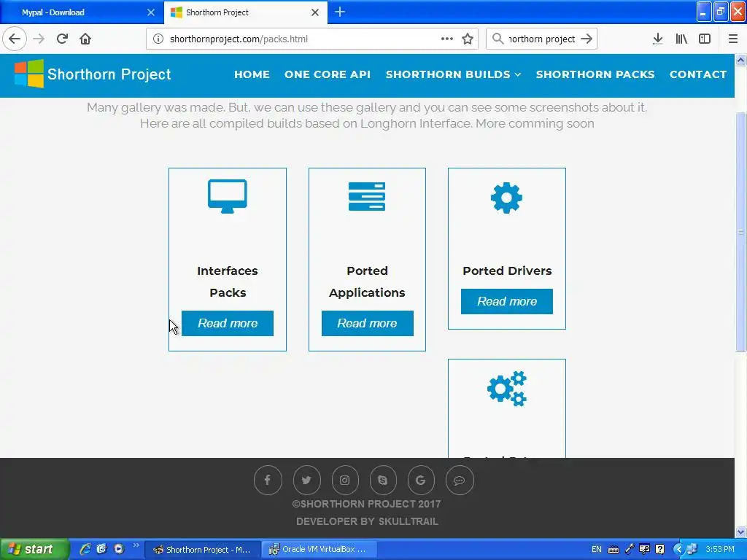
Task: Go back with the browser back arrow
Action: [15, 39]
